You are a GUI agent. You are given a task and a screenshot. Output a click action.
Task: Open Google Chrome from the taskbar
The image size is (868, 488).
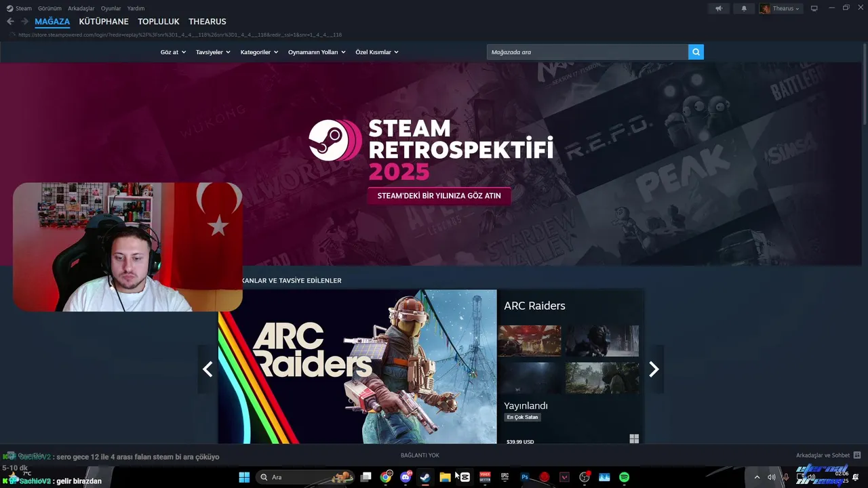pyautogui.click(x=386, y=477)
